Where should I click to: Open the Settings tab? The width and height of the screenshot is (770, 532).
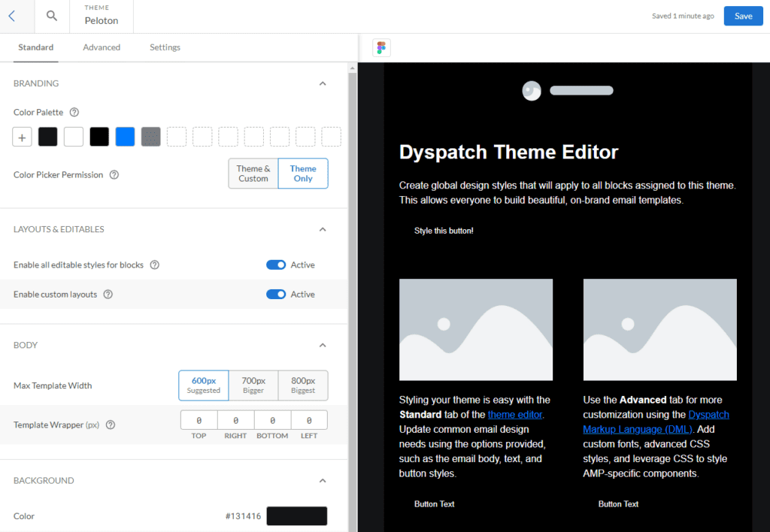click(165, 47)
